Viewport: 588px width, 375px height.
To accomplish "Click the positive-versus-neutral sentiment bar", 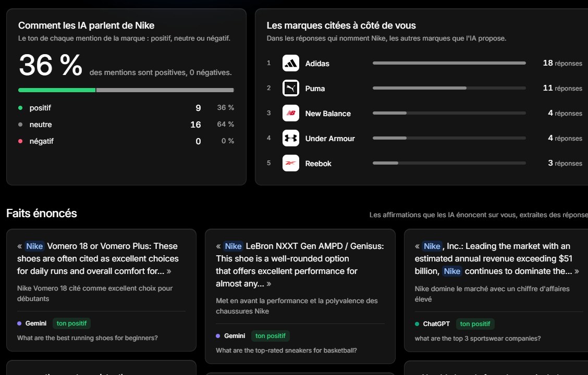I will pos(126,90).
